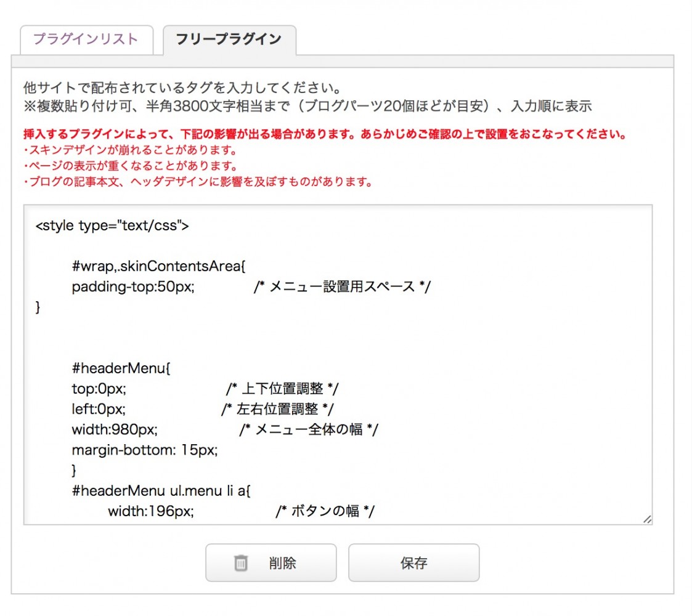Click the style type="text/css" line
Viewport: 692px width, 616px height.
pos(112,225)
